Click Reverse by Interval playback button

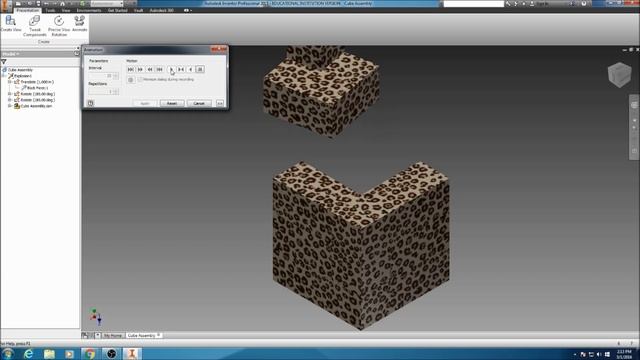(150, 69)
